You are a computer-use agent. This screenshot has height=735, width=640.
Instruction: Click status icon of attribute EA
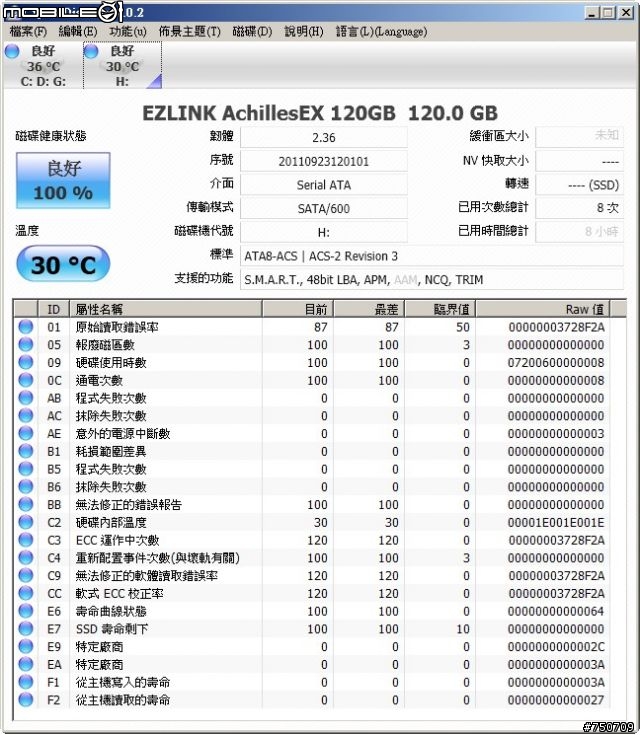26,665
